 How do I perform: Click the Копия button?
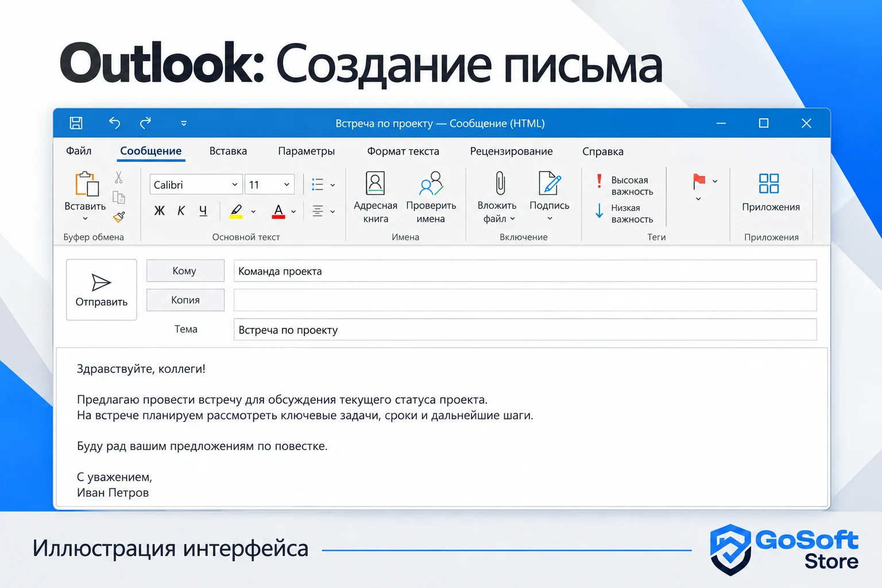pos(185,300)
